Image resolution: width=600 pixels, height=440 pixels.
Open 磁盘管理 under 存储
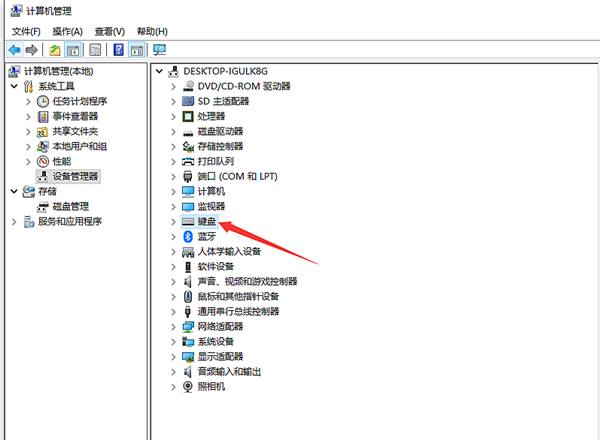click(70, 207)
